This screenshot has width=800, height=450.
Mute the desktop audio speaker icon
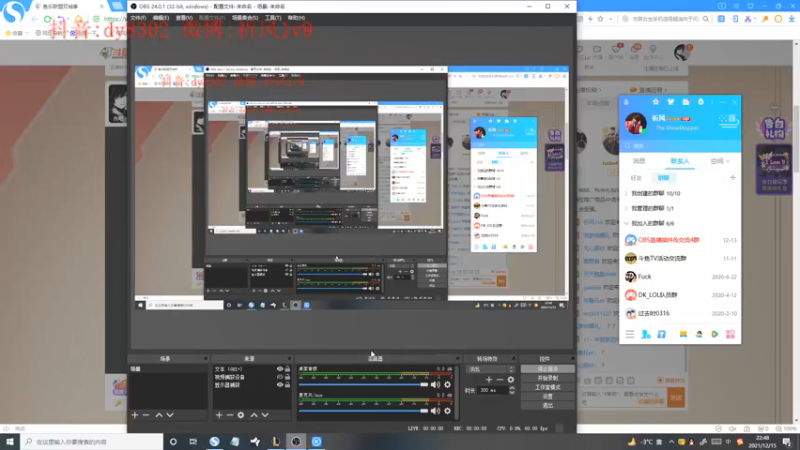click(x=435, y=385)
